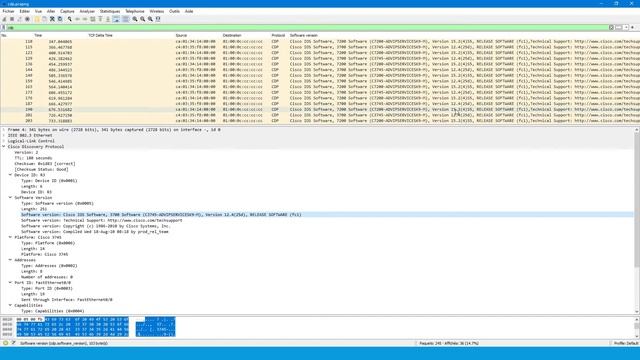Collapse the Platform: Cisco 3745 node
640x360 pixels.
point(10,237)
